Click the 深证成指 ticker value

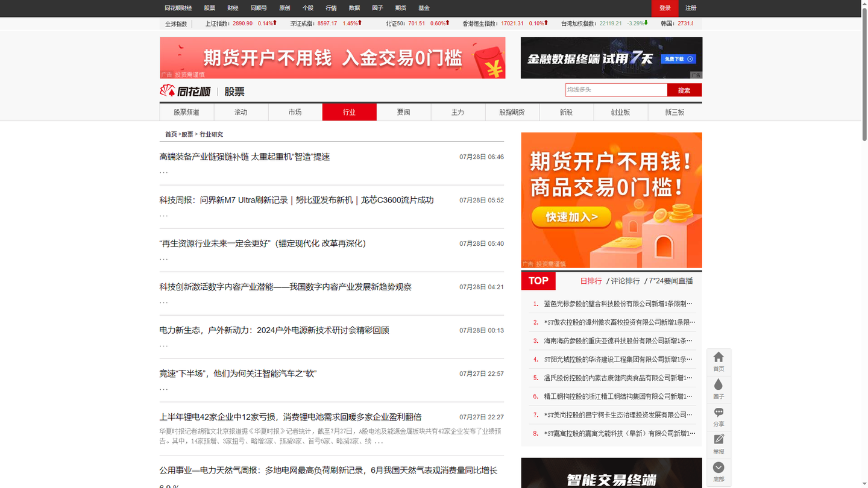pos(327,23)
